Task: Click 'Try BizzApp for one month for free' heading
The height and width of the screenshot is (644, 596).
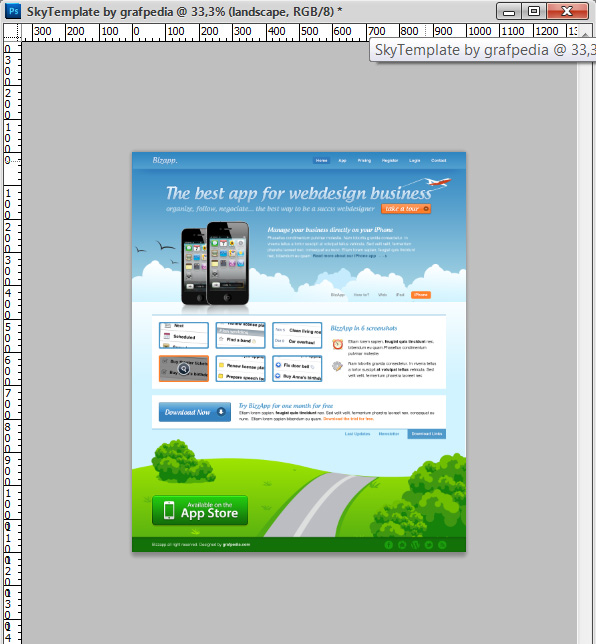Action: (286, 406)
